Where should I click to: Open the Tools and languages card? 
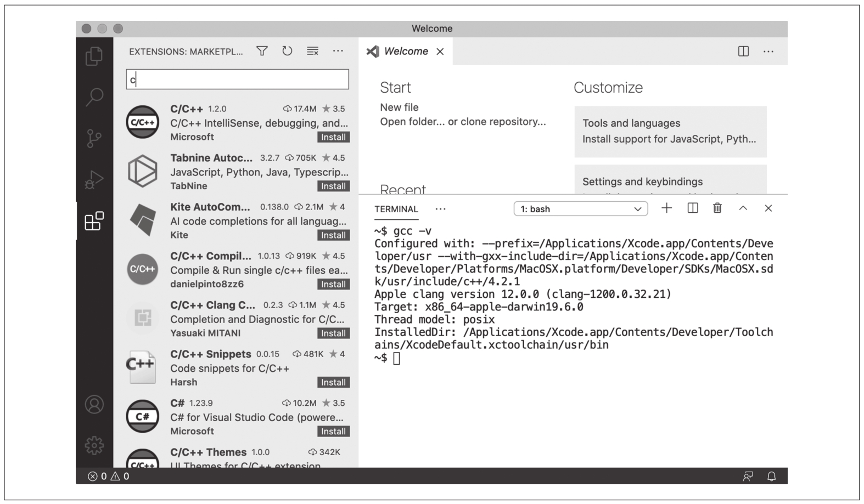pyautogui.click(x=670, y=132)
